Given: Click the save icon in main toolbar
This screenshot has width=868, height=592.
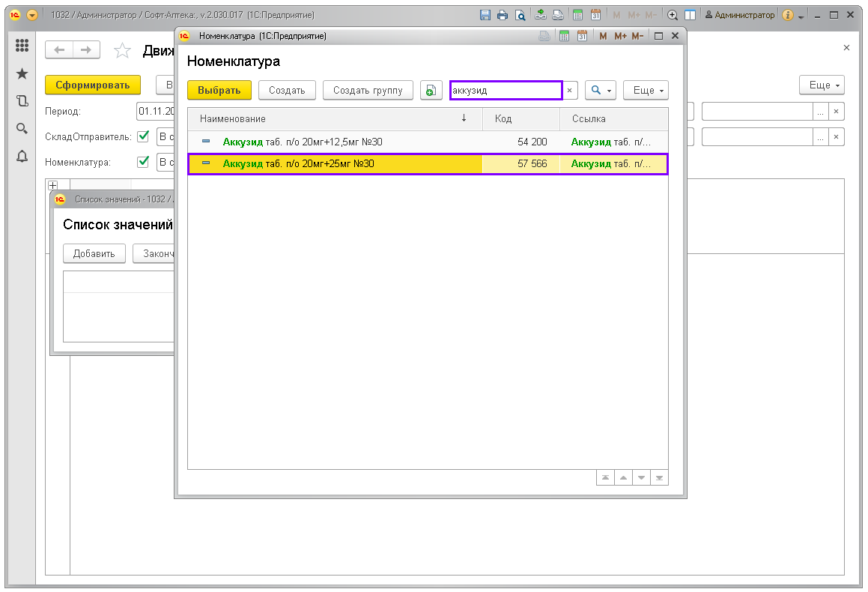Looking at the screenshot, I should tap(485, 15).
